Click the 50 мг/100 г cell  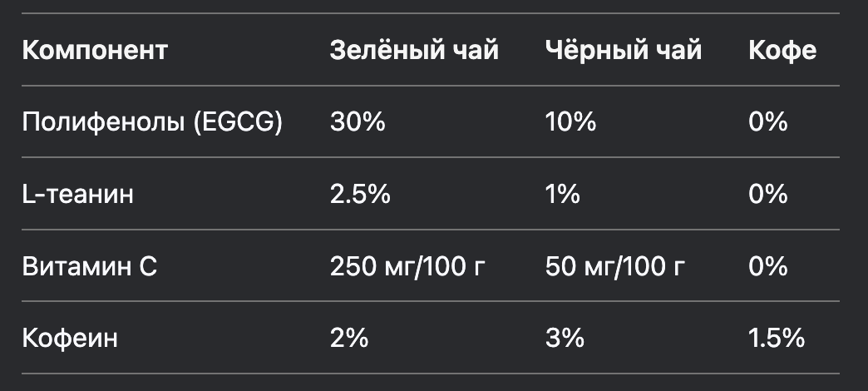(x=615, y=266)
